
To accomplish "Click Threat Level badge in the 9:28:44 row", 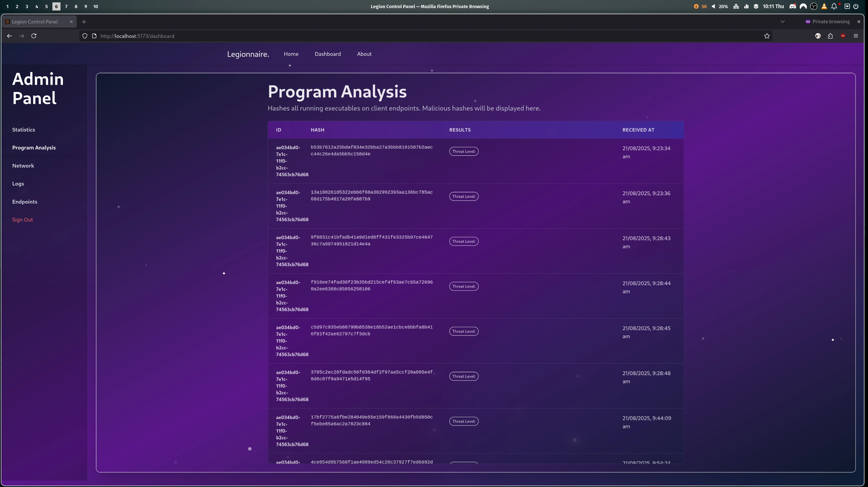I will (x=464, y=286).
